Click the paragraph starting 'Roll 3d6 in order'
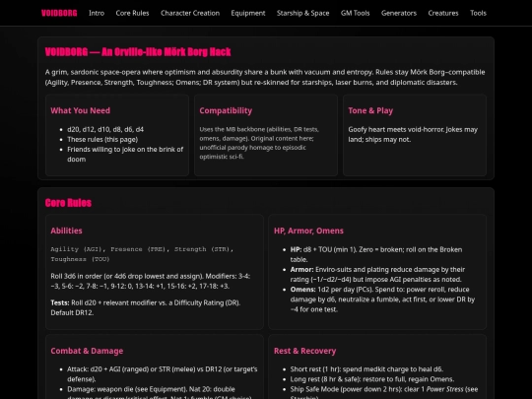532x399 pixels. 151,281
